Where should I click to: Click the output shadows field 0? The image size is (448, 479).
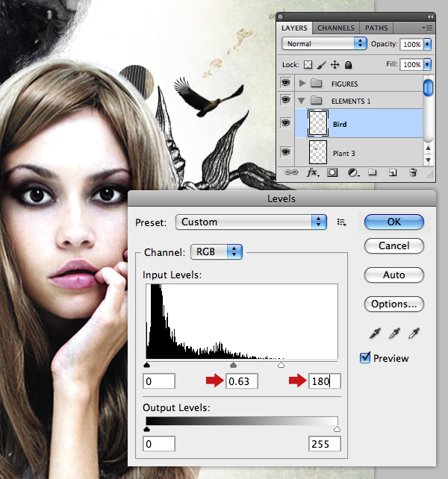click(159, 444)
